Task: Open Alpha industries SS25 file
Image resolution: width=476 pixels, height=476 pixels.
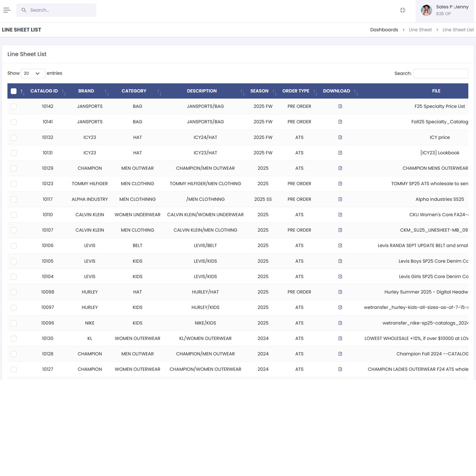Action: [x=440, y=199]
